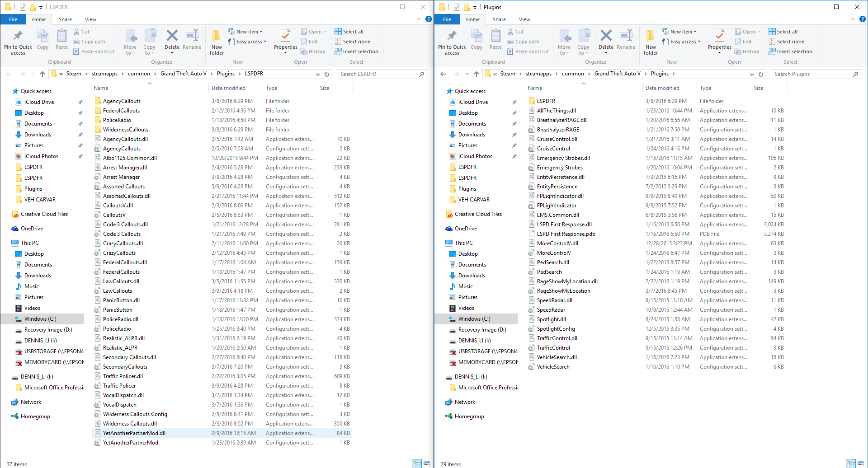Sort by Name column in Plugins window
Viewport: 868px width, 468px height.
click(x=583, y=88)
